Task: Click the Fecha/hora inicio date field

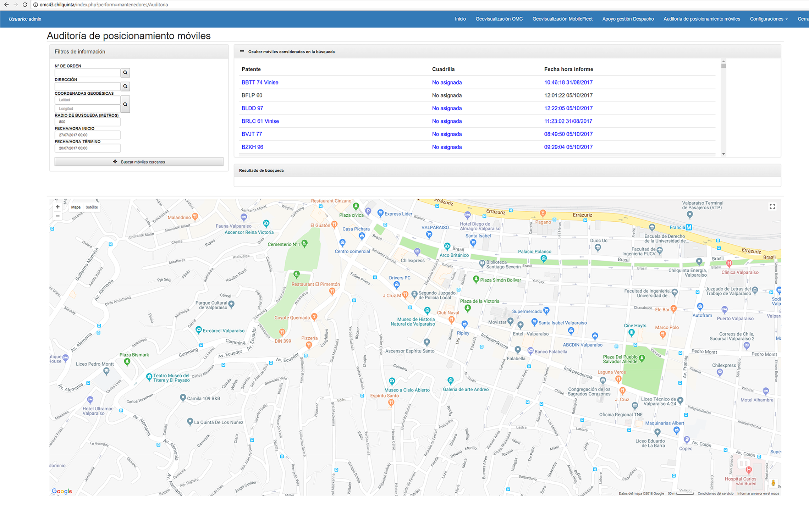Action: 87,135
